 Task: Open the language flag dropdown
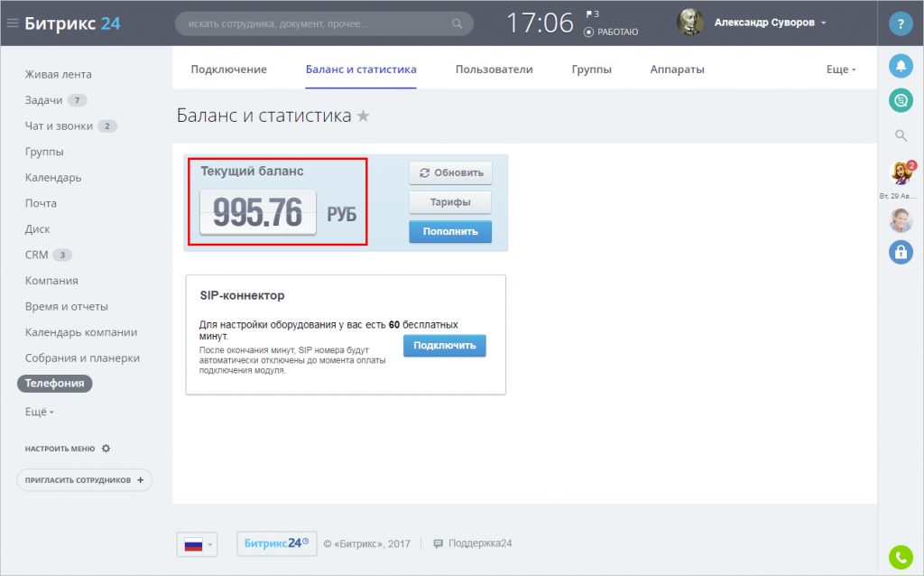tap(197, 544)
